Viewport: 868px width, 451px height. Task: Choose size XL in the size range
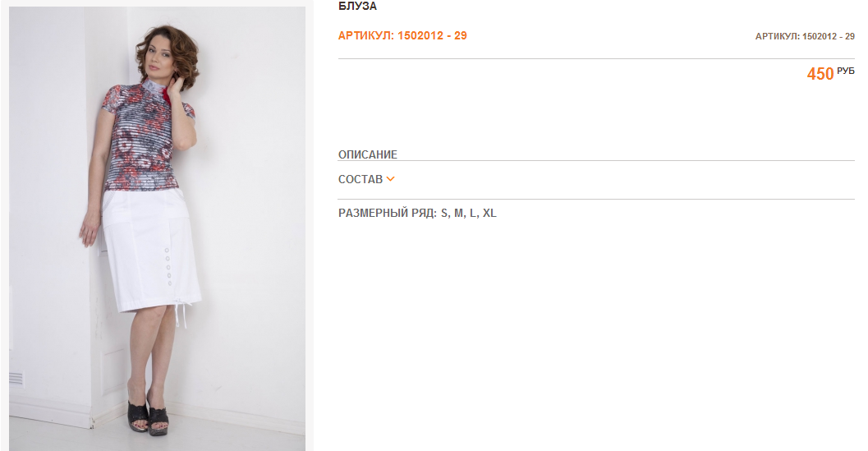click(489, 214)
